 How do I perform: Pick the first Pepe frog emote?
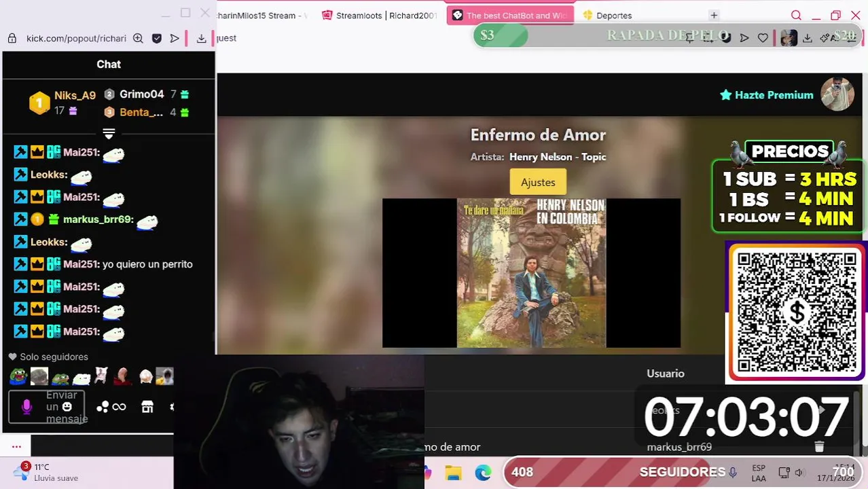(x=18, y=376)
